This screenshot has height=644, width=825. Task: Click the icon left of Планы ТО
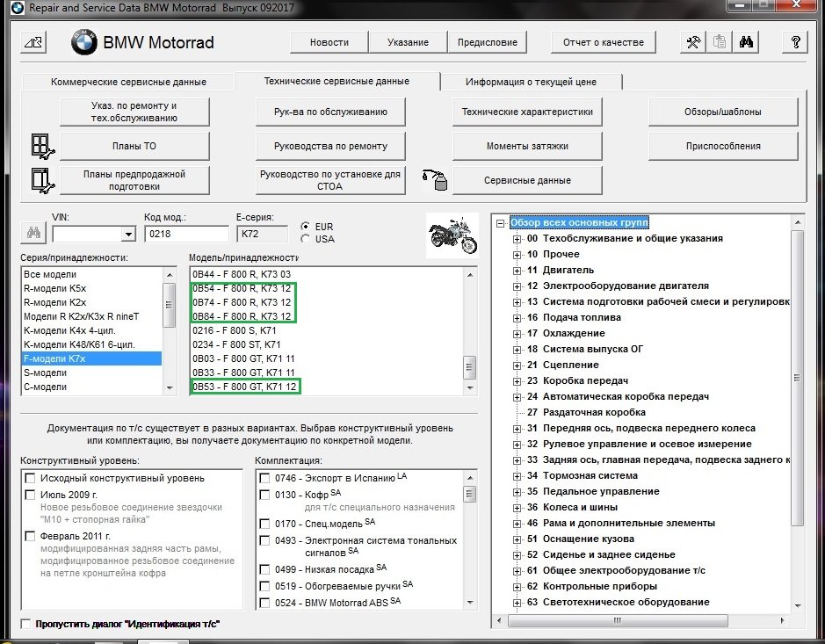(41, 145)
